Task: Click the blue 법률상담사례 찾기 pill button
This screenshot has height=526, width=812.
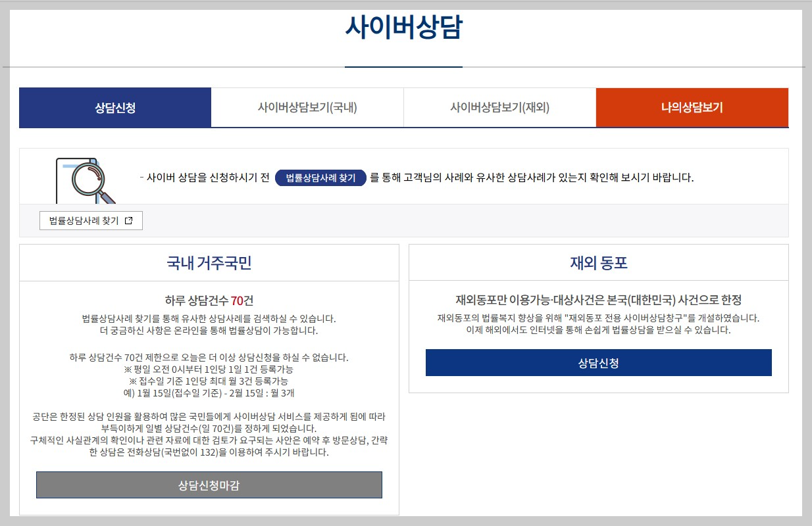Action: coord(320,178)
